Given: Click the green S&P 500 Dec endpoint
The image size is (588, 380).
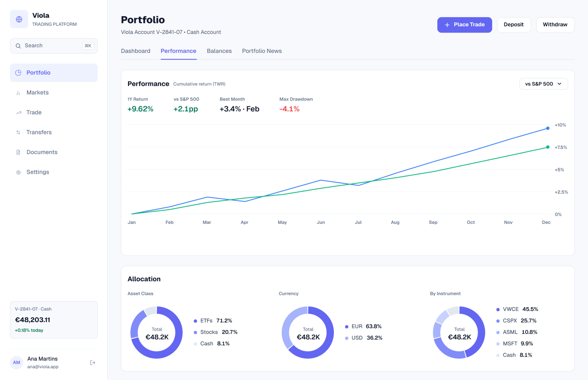Looking at the screenshot, I should tap(548, 147).
